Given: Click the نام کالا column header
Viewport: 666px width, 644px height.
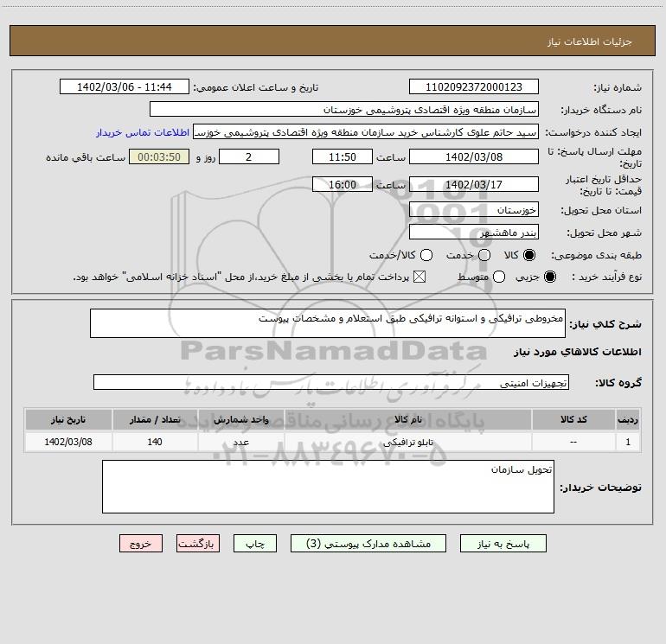Looking at the screenshot, I should (407, 419).
